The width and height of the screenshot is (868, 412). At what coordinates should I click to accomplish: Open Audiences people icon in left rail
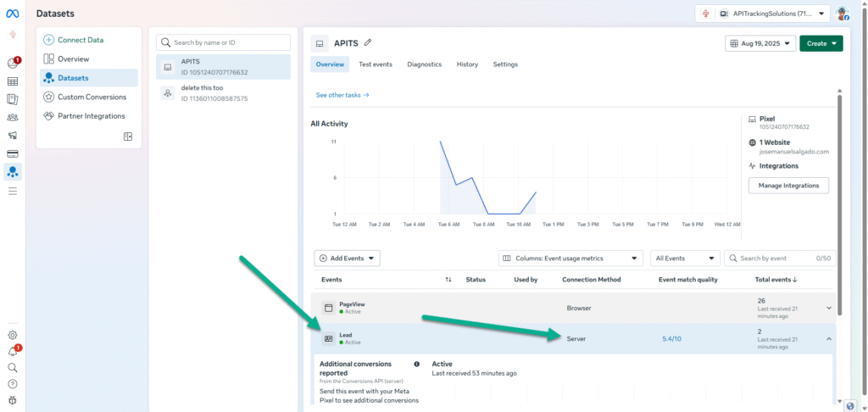point(13,118)
